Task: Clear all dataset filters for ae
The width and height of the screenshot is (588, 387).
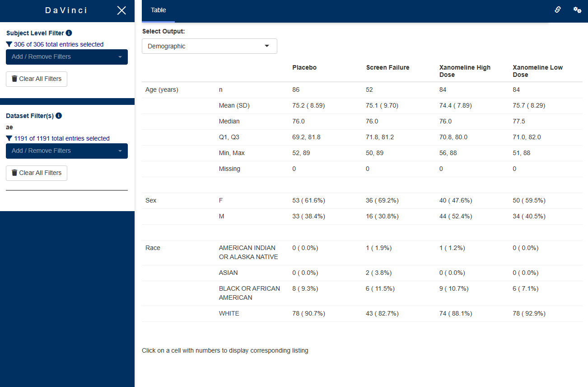Action: tap(37, 173)
